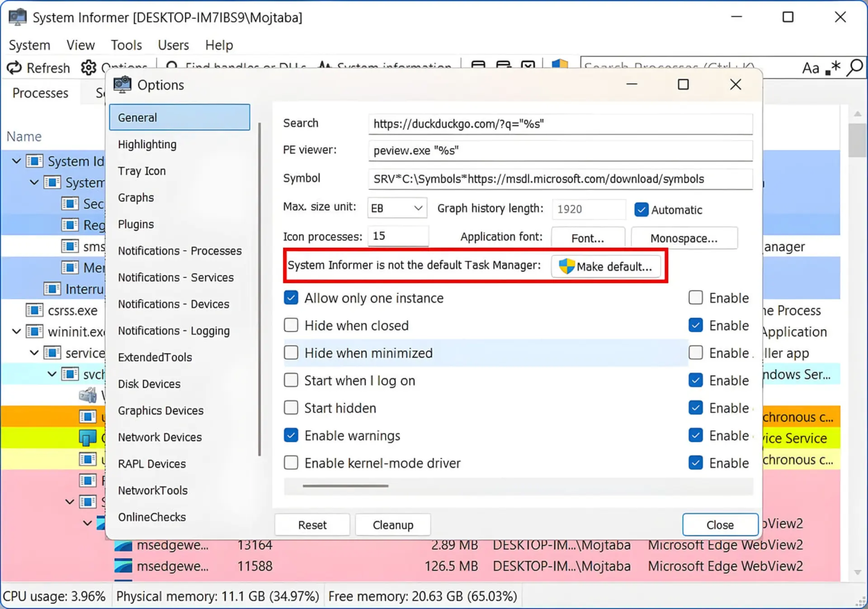Viewport: 868px width, 609px height.
Task: Check the Hide when minimized box
Action: click(x=291, y=353)
